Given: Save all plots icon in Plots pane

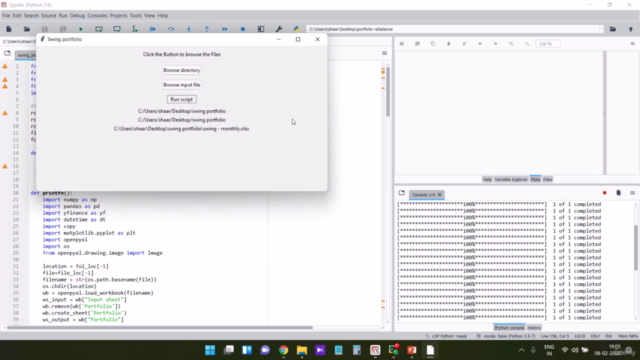Looking at the screenshot, I should point(417,44).
